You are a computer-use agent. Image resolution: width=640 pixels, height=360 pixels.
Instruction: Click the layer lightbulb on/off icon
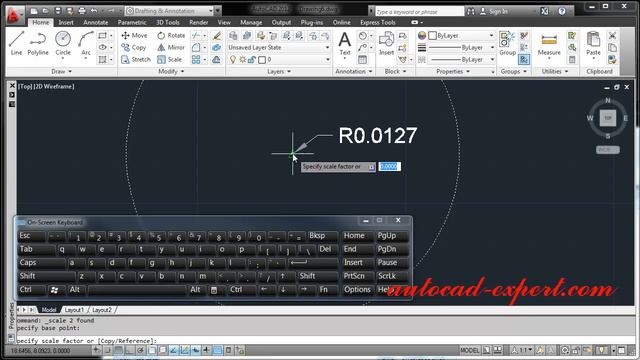(233, 60)
